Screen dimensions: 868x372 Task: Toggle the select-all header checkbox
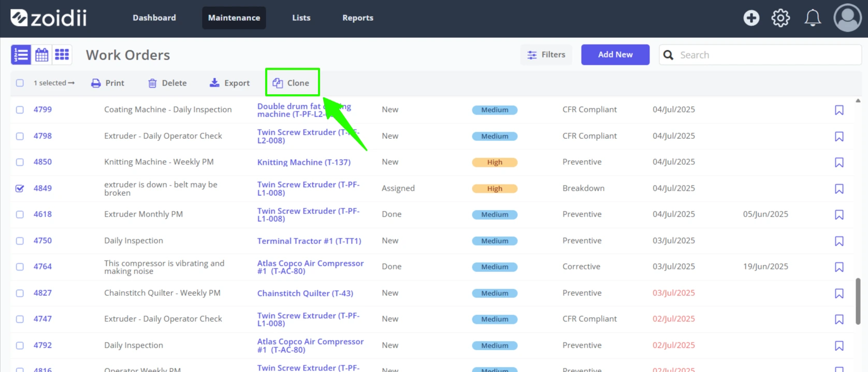[20, 83]
